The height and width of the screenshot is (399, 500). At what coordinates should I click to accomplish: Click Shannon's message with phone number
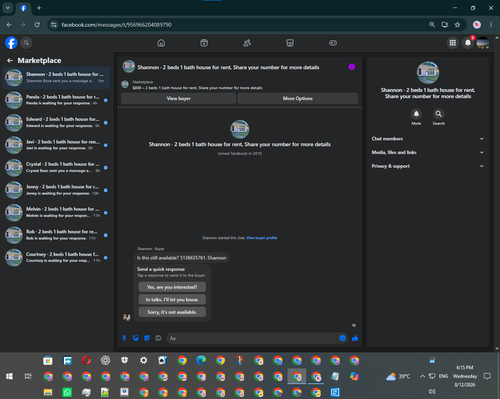[181, 258]
